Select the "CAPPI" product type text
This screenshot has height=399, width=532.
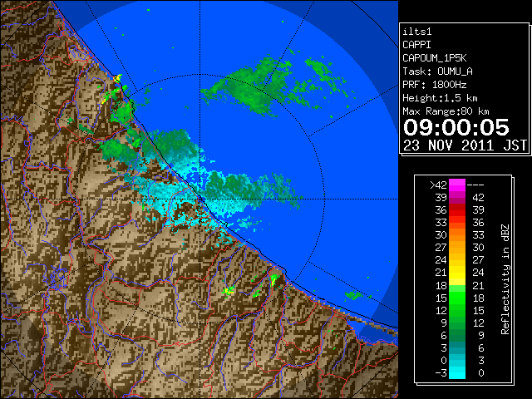point(416,45)
